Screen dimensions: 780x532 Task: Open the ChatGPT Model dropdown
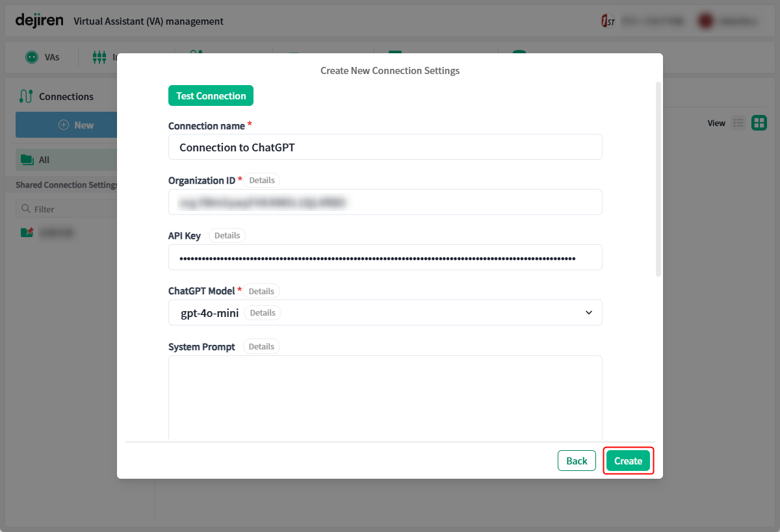385,312
